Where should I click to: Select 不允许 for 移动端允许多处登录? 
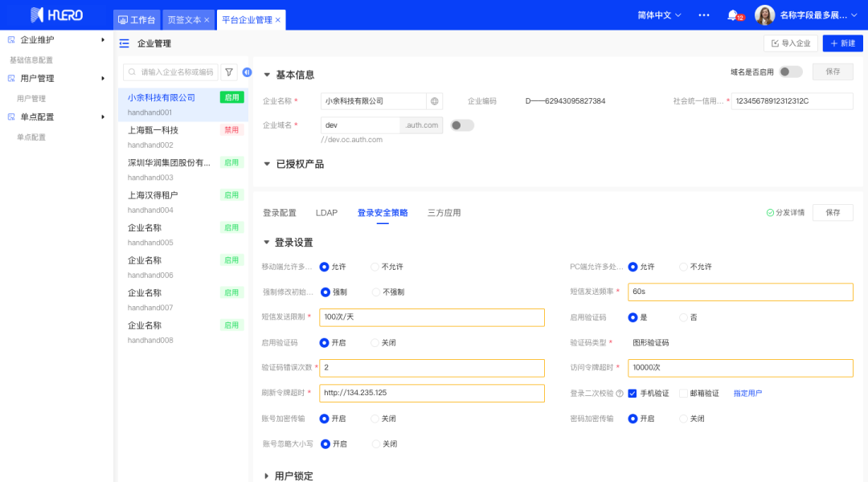click(375, 267)
